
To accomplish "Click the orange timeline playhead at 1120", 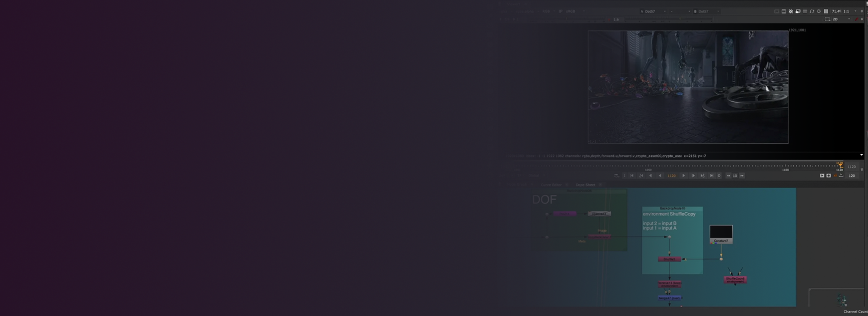I will 840,165.
